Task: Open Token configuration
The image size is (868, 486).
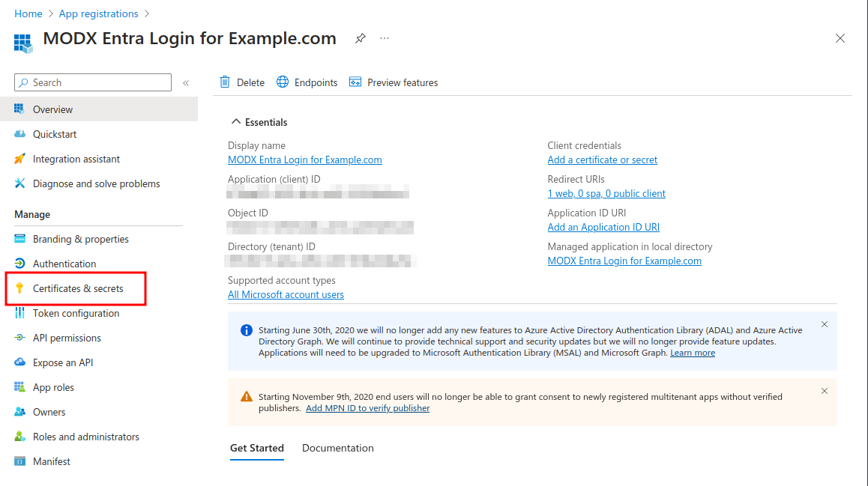Action: (x=76, y=314)
